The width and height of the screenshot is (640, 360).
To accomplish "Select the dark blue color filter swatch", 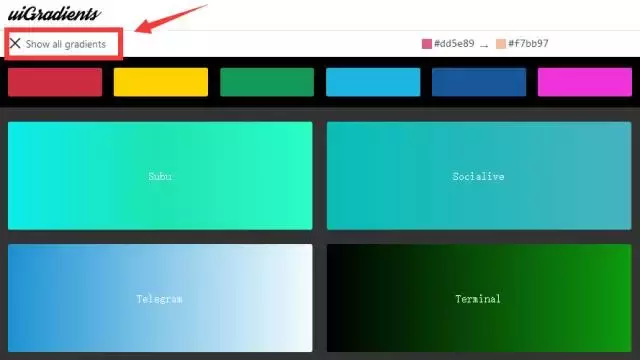I will pyautogui.click(x=479, y=82).
